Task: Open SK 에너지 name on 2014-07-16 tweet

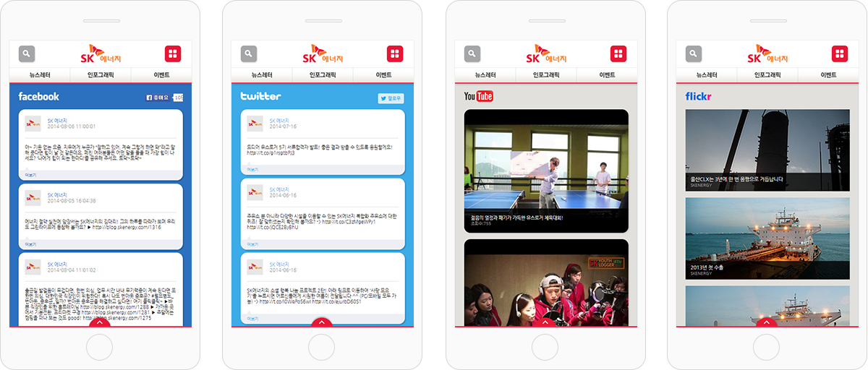Action: (x=279, y=120)
